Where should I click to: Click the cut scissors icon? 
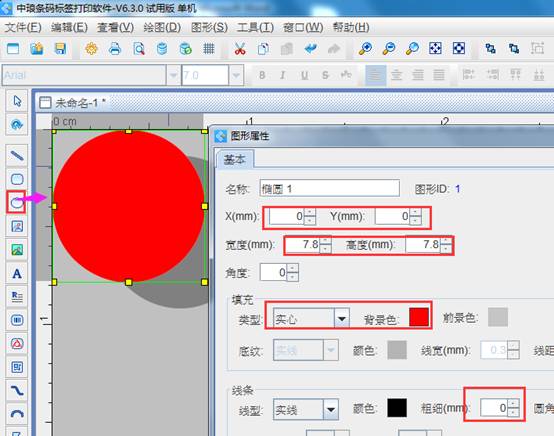(240, 49)
